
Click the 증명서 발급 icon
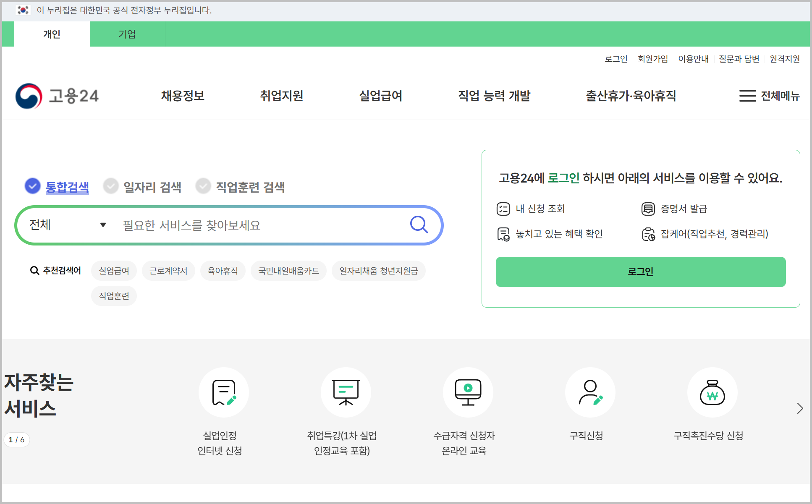[648, 209]
